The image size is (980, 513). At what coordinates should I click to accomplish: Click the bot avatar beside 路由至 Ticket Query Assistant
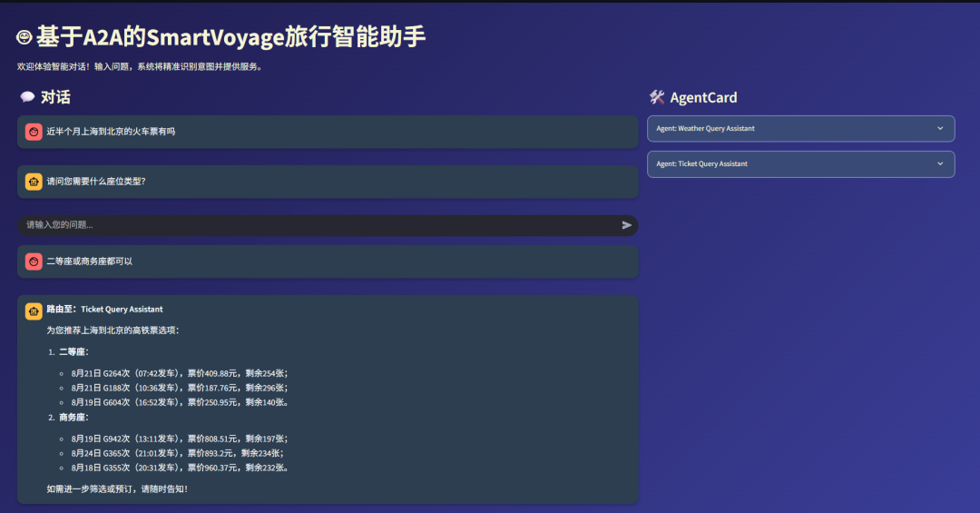tap(34, 311)
